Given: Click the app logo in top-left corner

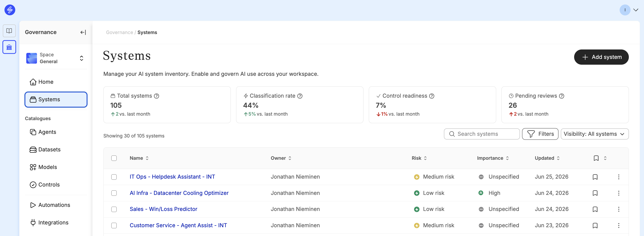Looking at the screenshot, I should click(x=10, y=10).
